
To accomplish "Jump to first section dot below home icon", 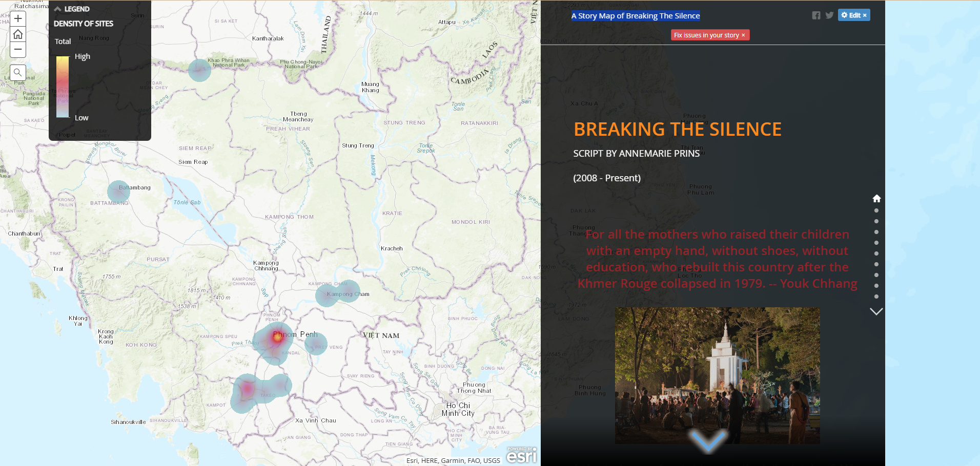I will (x=876, y=210).
